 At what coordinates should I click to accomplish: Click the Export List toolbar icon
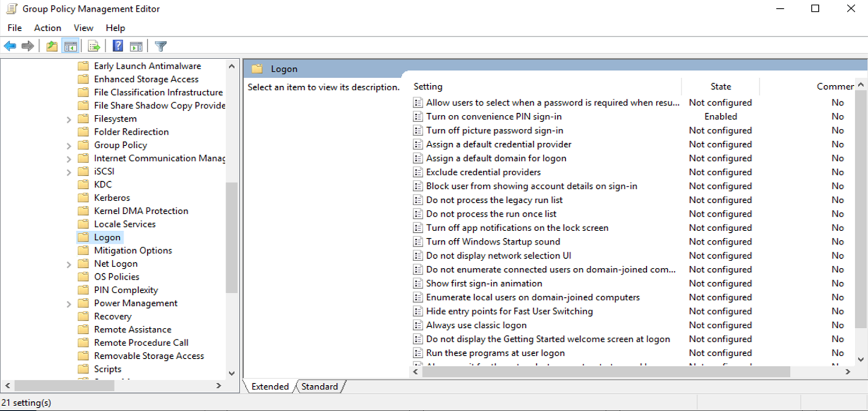click(x=94, y=46)
